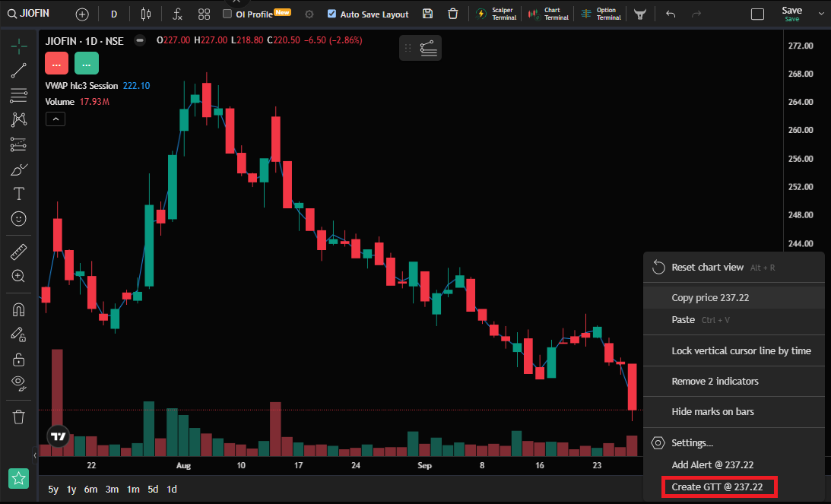Click the green buy order button
Viewport: 831px width, 504px height.
click(x=87, y=64)
